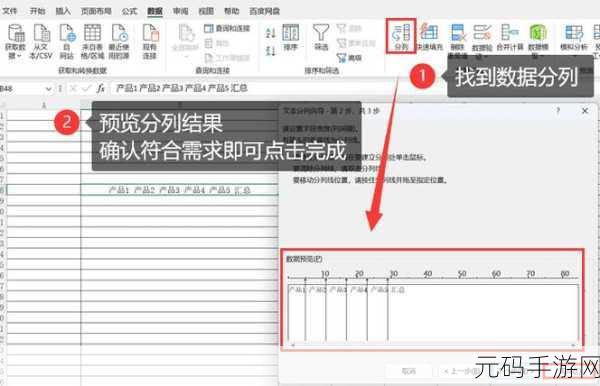Click the ruler mark 40 in preview
The width and height of the screenshot is (600, 386).
pos(428,274)
